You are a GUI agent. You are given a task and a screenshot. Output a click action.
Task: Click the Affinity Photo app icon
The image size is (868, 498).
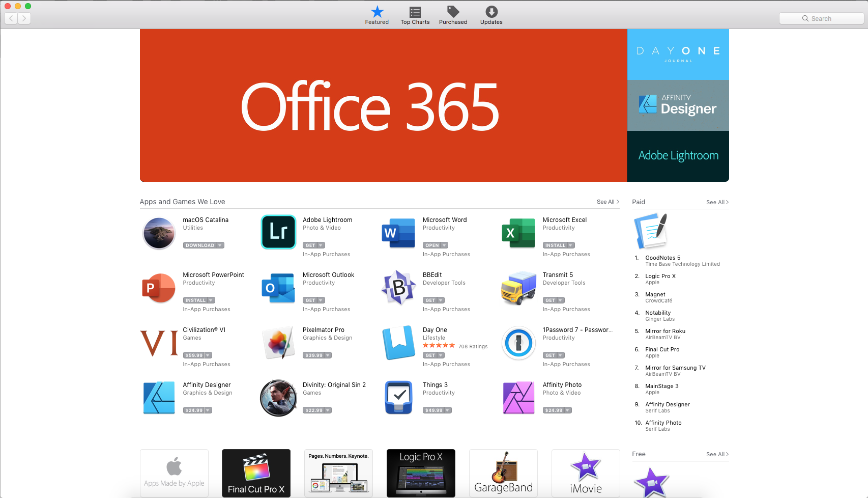click(x=518, y=398)
